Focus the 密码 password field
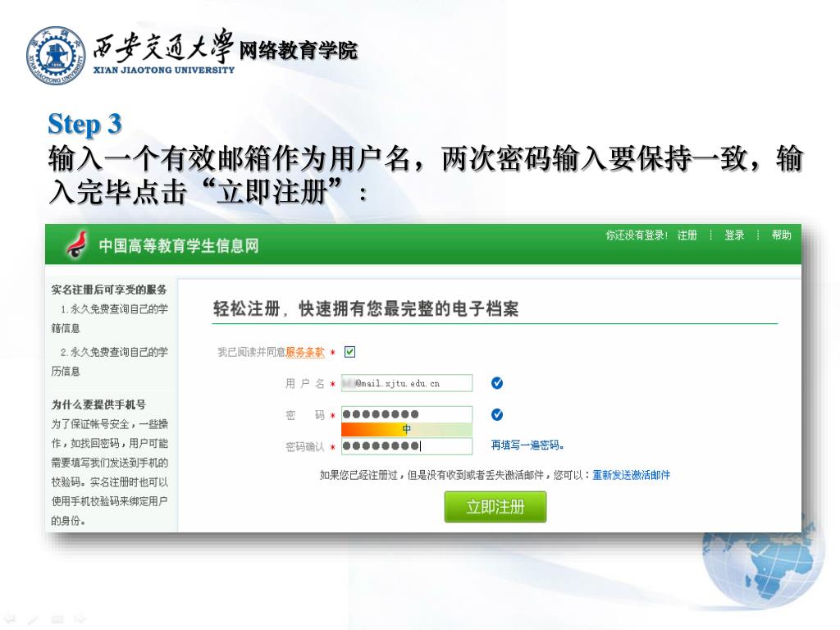The width and height of the screenshot is (840, 630). click(x=407, y=414)
